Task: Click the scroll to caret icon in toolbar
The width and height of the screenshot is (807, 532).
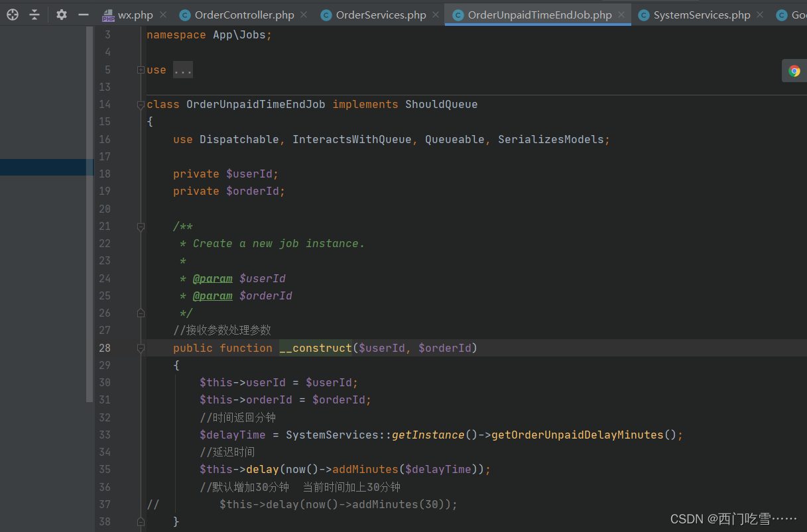Action: 12,13
